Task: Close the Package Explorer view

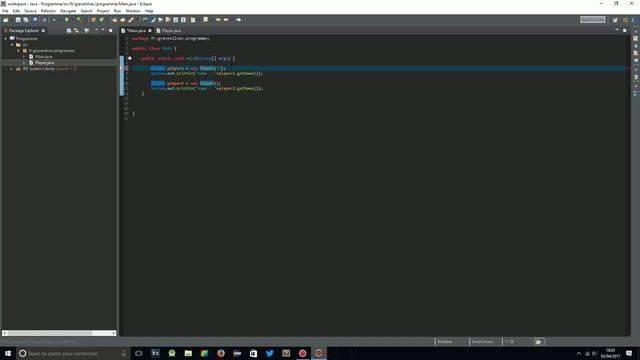Action: [x=43, y=31]
